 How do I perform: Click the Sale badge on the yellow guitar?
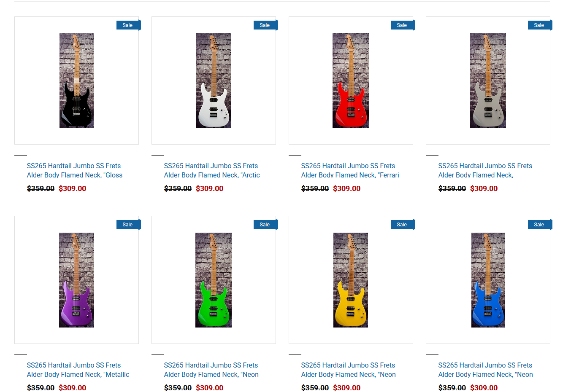402,225
